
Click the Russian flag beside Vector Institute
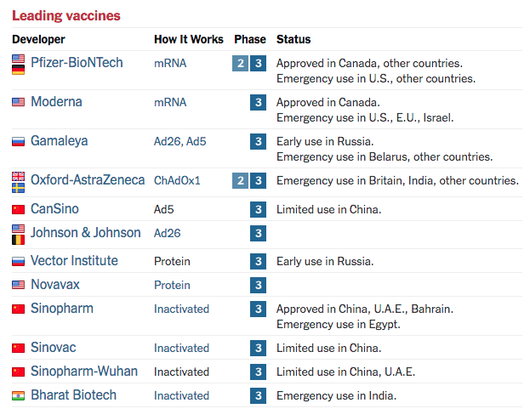[18, 261]
